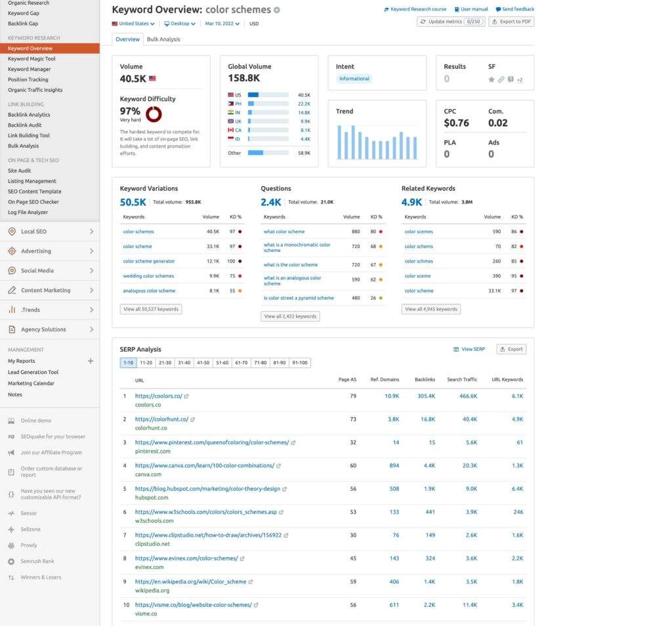Click View all 50,527 keywords button
This screenshot has height=626, width=672.
(x=151, y=309)
